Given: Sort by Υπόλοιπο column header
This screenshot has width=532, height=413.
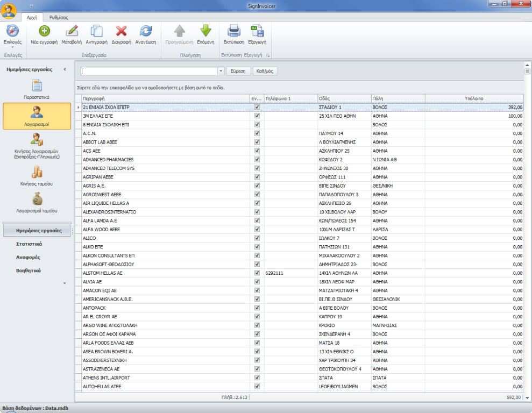Looking at the screenshot, I should 474,98.
